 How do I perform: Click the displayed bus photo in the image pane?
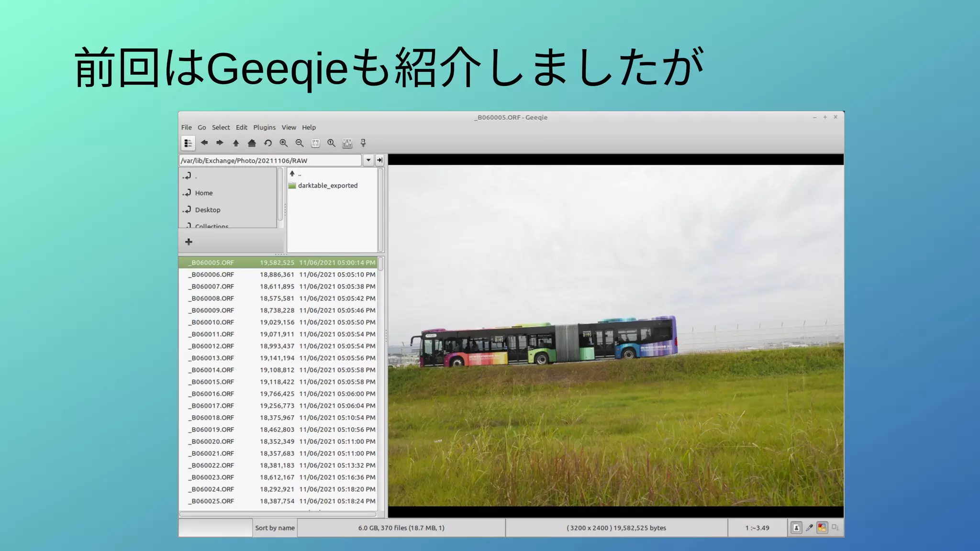616,336
